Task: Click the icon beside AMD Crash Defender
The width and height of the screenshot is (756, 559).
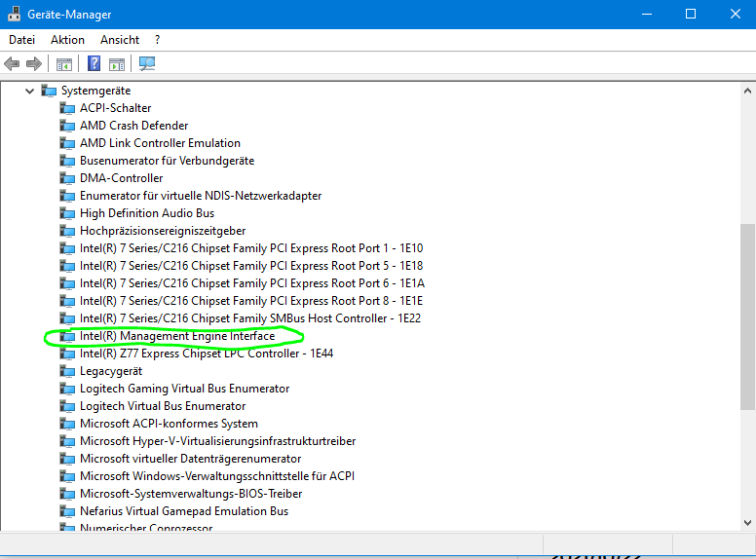Action: 67,126
